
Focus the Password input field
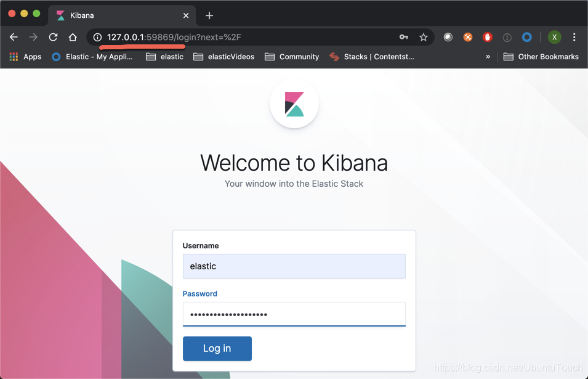294,314
